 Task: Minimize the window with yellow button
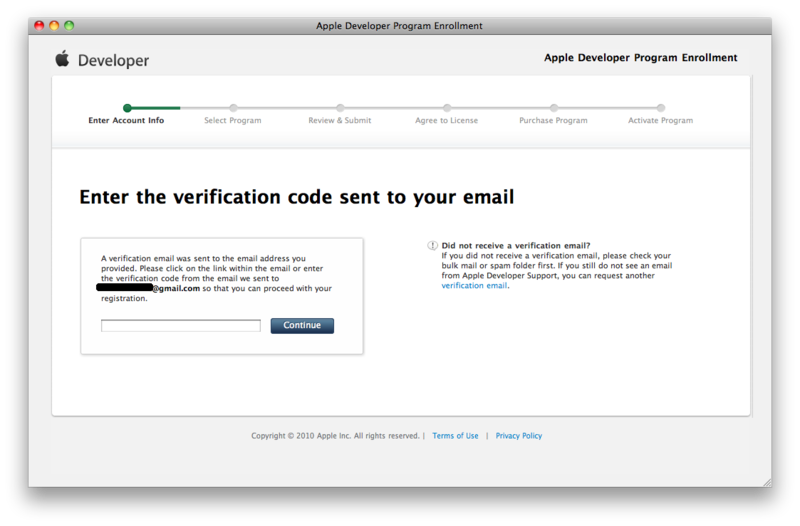tap(54, 25)
